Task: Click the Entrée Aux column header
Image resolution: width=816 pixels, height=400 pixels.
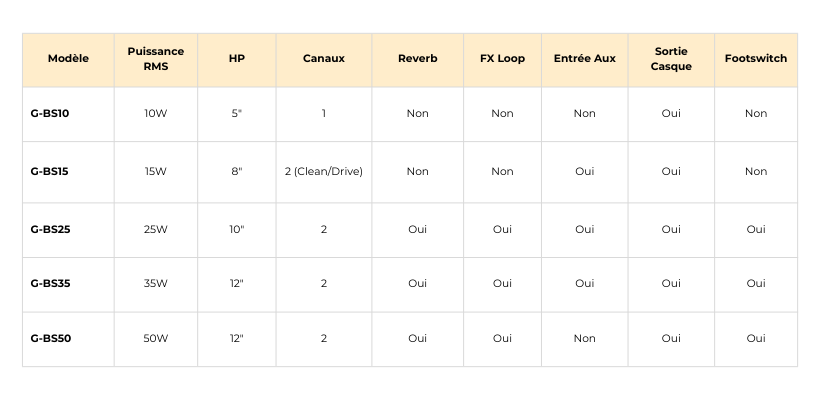Action: pos(585,58)
